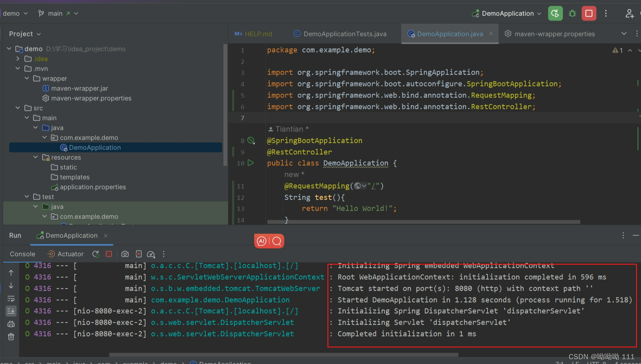Open Run tool window options menu

coord(623,235)
